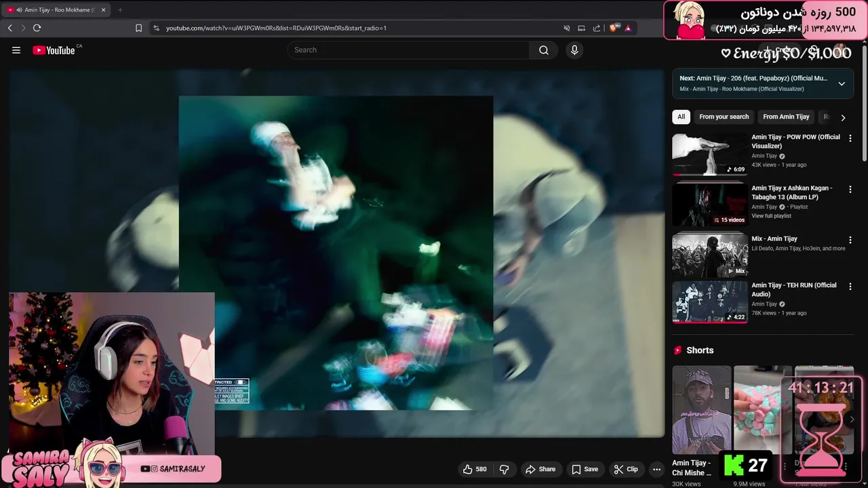Open options for TEH RUN video
868x488 pixels.
click(850, 287)
